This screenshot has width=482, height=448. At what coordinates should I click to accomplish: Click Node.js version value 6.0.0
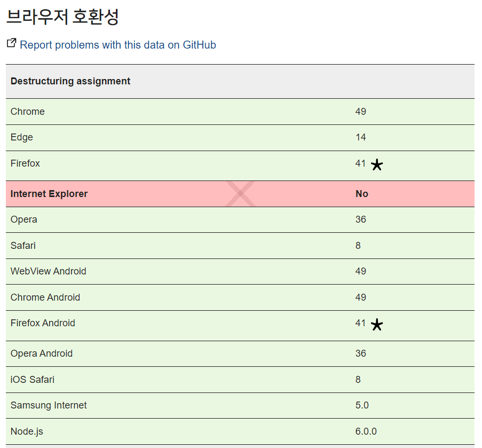pyautogui.click(x=366, y=431)
